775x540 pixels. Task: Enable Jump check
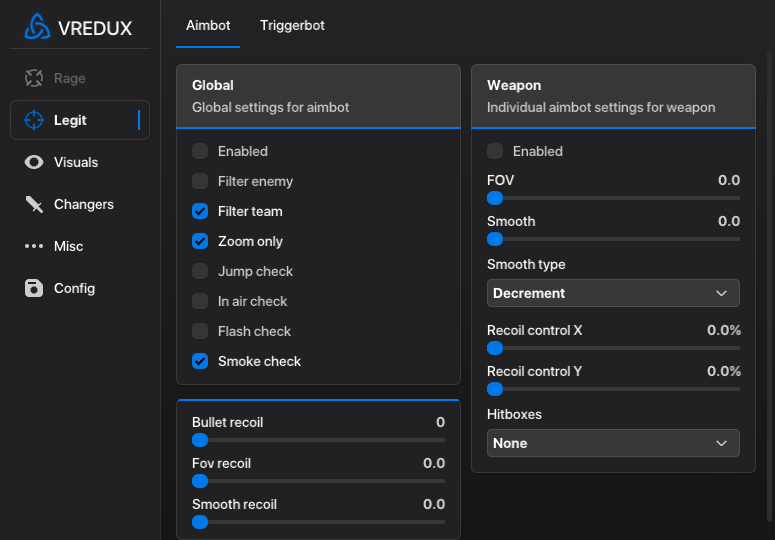pos(200,271)
